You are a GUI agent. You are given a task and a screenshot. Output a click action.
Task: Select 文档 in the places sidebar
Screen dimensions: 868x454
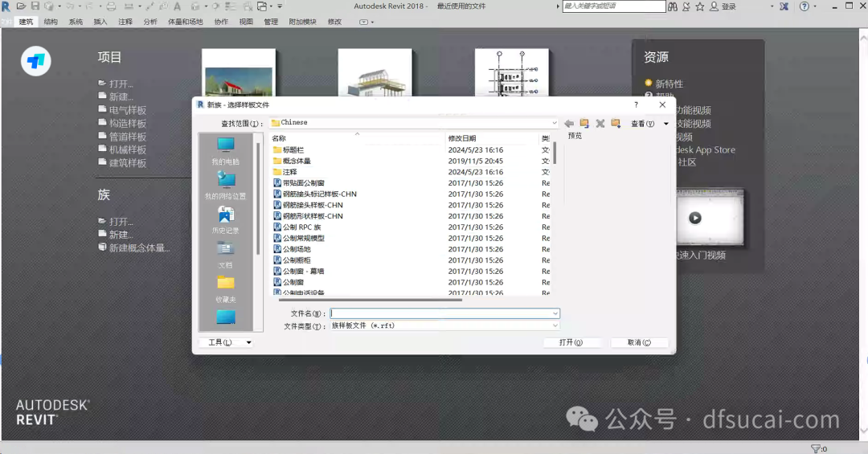click(225, 255)
